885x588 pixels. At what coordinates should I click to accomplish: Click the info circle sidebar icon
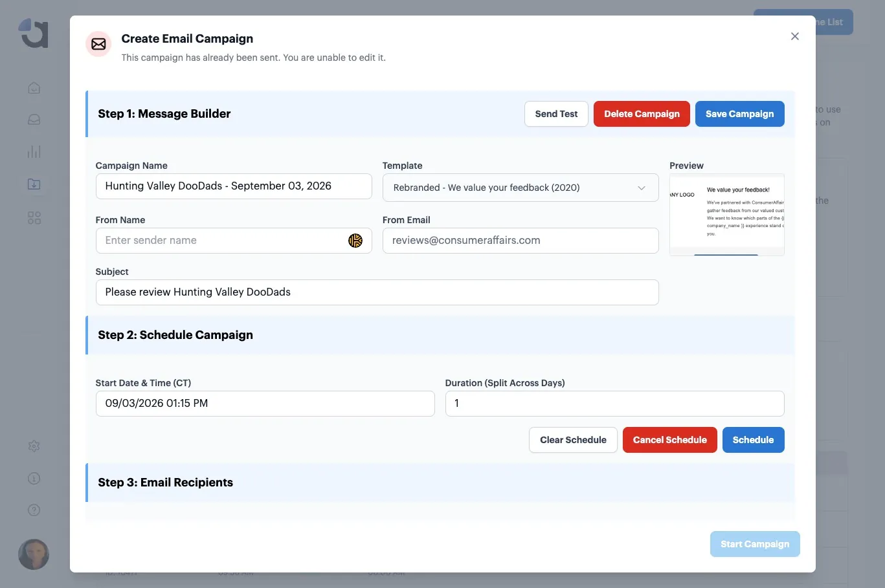[x=34, y=479]
